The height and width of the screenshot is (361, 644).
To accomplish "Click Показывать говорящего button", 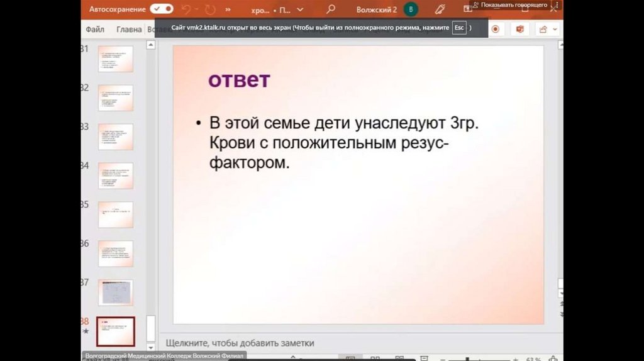I will coord(509,5).
